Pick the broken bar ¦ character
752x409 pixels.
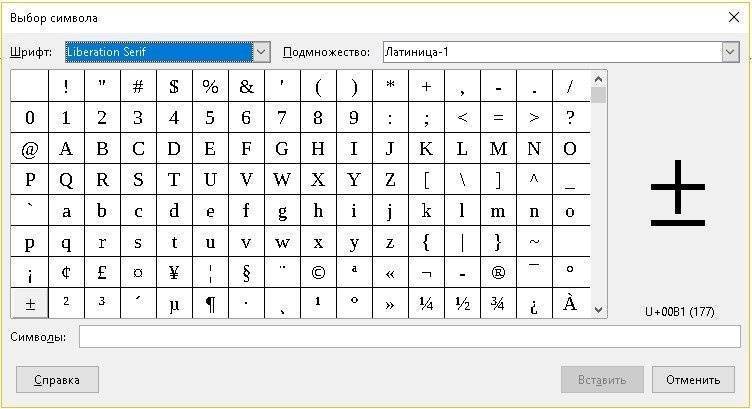[211, 272]
